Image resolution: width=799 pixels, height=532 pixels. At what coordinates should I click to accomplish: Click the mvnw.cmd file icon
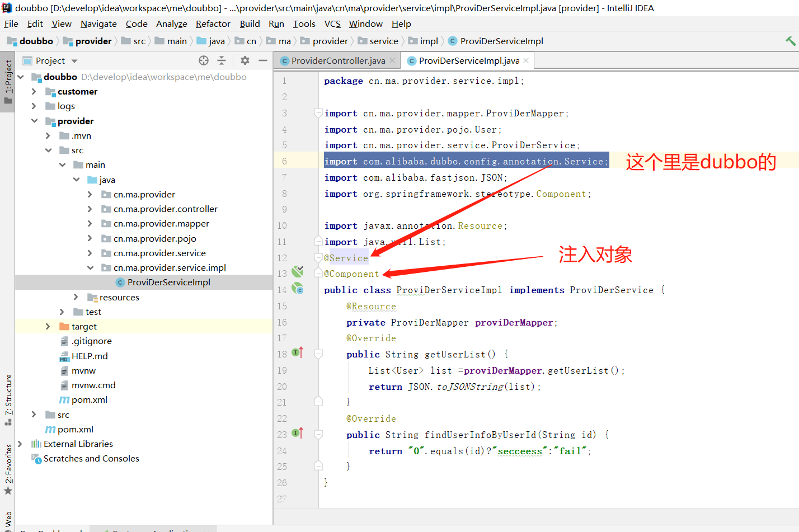[x=64, y=385]
